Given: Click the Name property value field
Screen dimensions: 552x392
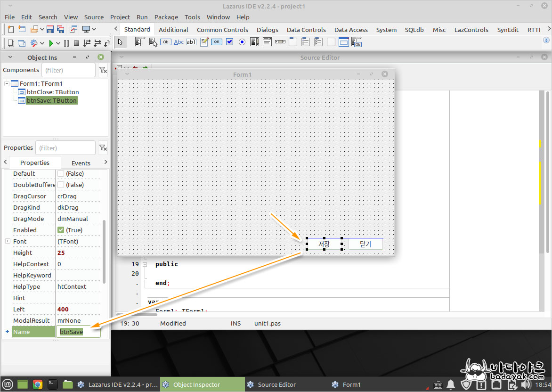Looking at the screenshot, I should pyautogui.click(x=78, y=332).
